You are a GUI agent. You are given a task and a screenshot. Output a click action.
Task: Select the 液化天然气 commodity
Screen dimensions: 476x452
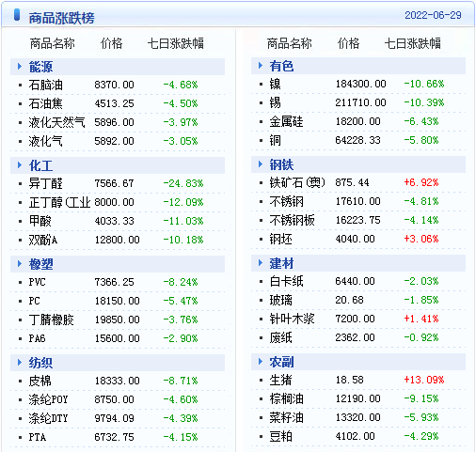click(x=56, y=122)
